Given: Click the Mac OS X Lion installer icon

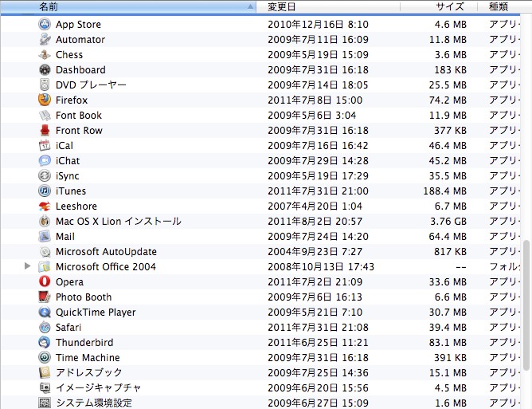Looking at the screenshot, I should coord(45,221).
